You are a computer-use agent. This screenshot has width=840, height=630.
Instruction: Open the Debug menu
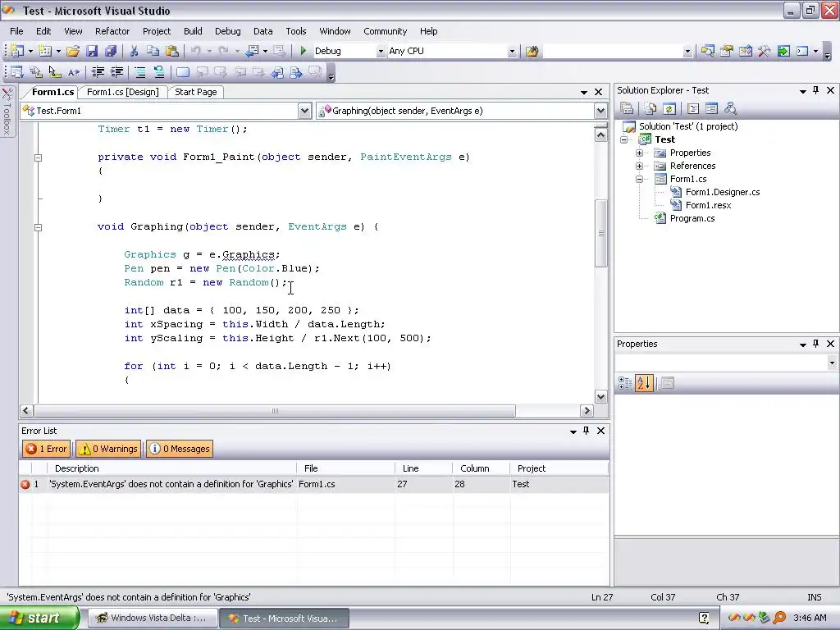tap(228, 31)
